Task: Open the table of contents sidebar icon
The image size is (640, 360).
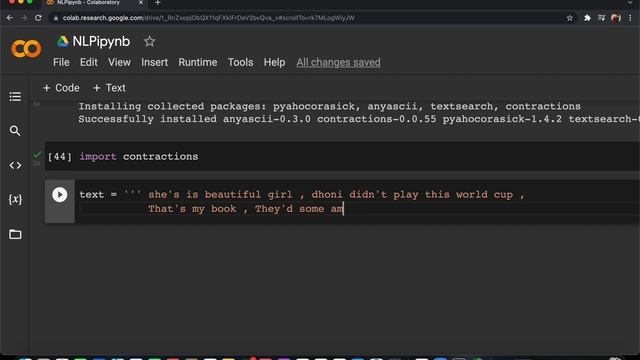Action: [x=15, y=97]
